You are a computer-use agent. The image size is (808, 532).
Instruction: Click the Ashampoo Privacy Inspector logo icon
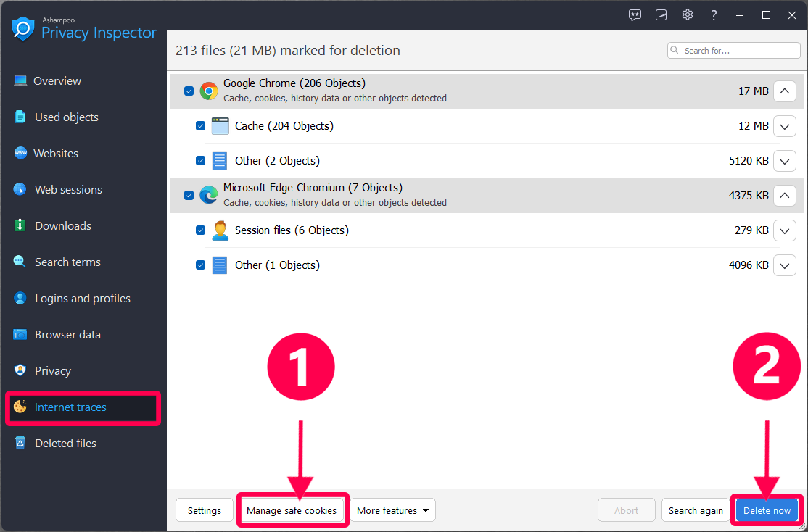pos(22,28)
